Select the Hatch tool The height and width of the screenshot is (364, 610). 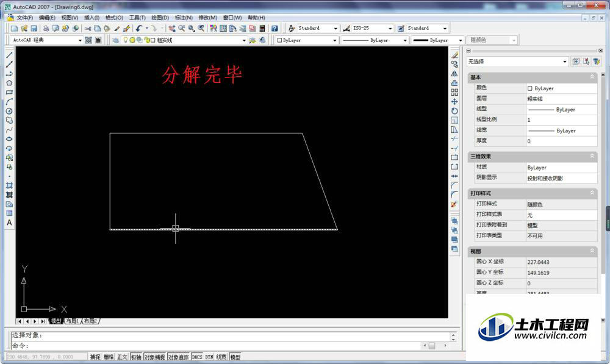pyautogui.click(x=9, y=186)
